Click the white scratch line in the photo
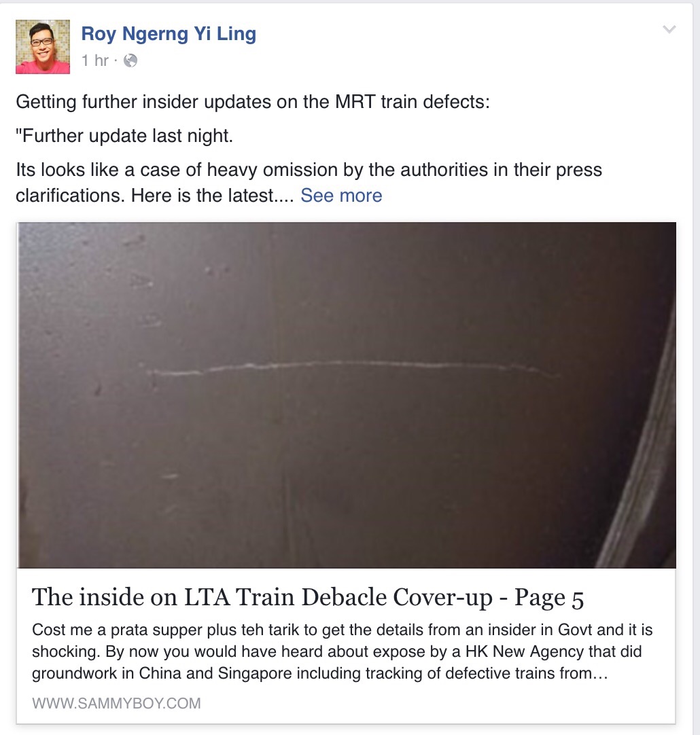 pos(354,368)
